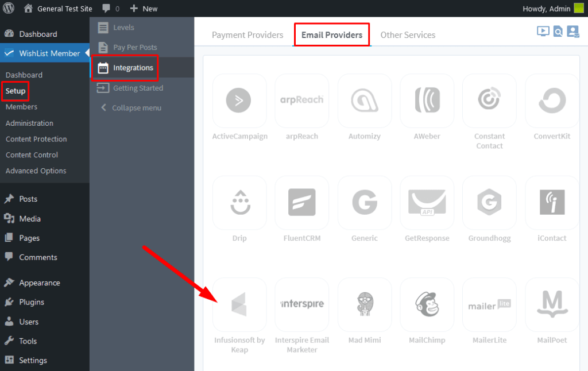Select Integrations in the Setup submenu

pyautogui.click(x=142, y=68)
